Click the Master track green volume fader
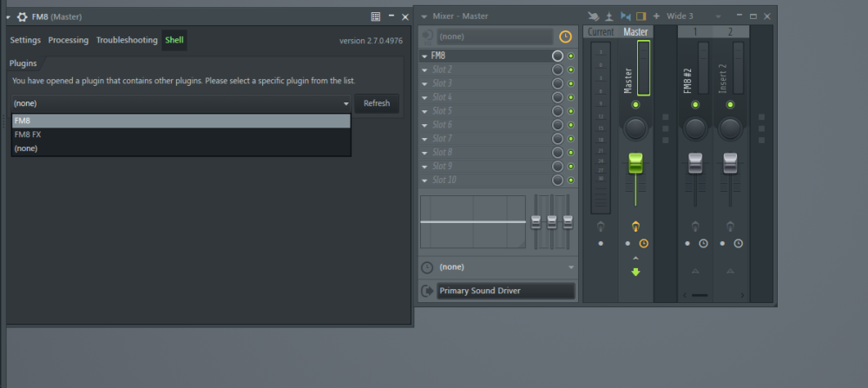This screenshot has width=868, height=388. click(635, 163)
